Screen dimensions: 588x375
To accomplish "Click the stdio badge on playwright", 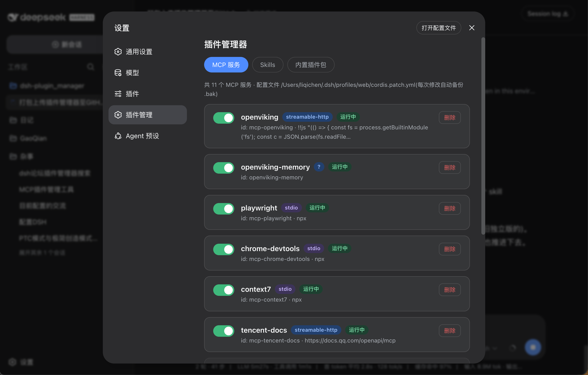I will coord(291,208).
